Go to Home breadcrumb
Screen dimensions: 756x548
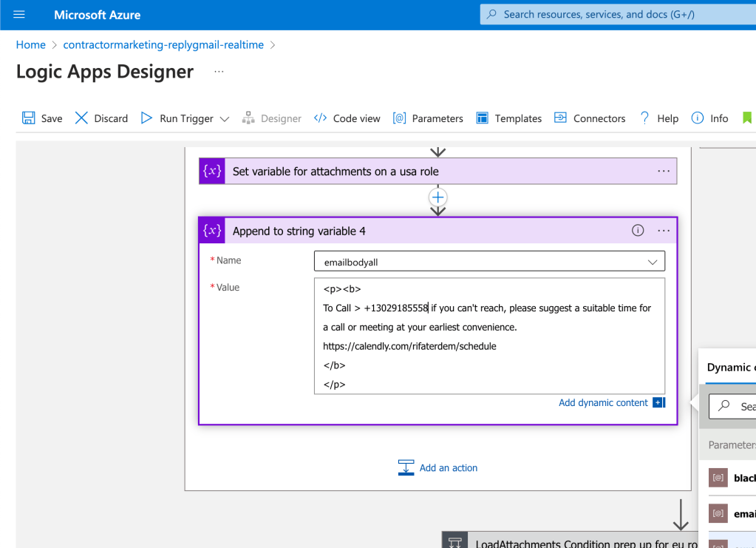pos(31,45)
